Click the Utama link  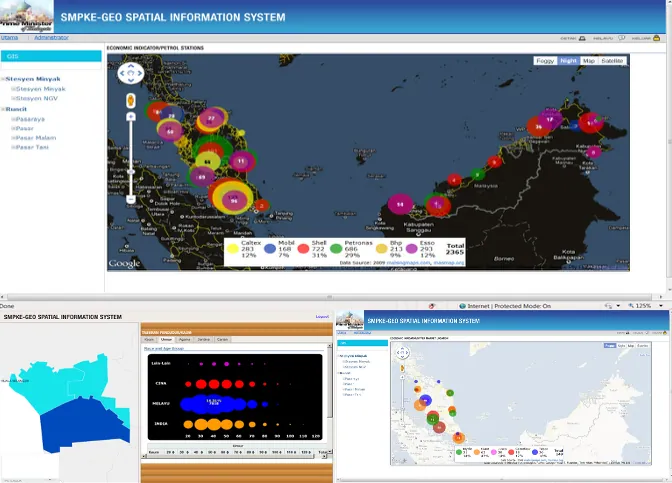(x=9, y=38)
